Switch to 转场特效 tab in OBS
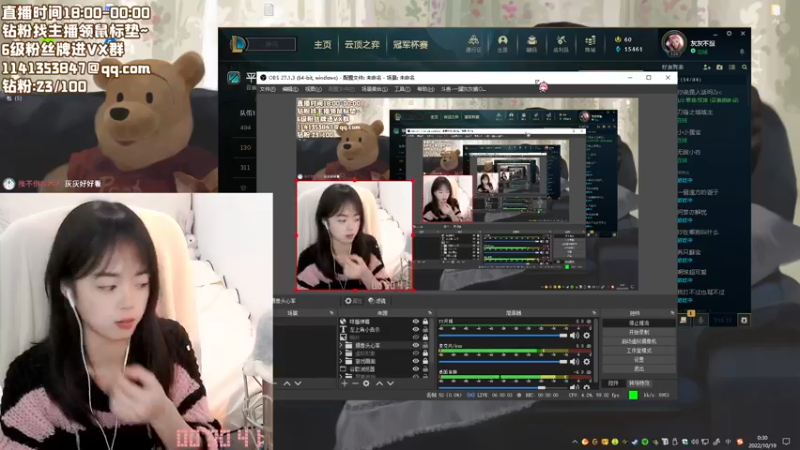The width and height of the screenshot is (800, 450). (639, 383)
